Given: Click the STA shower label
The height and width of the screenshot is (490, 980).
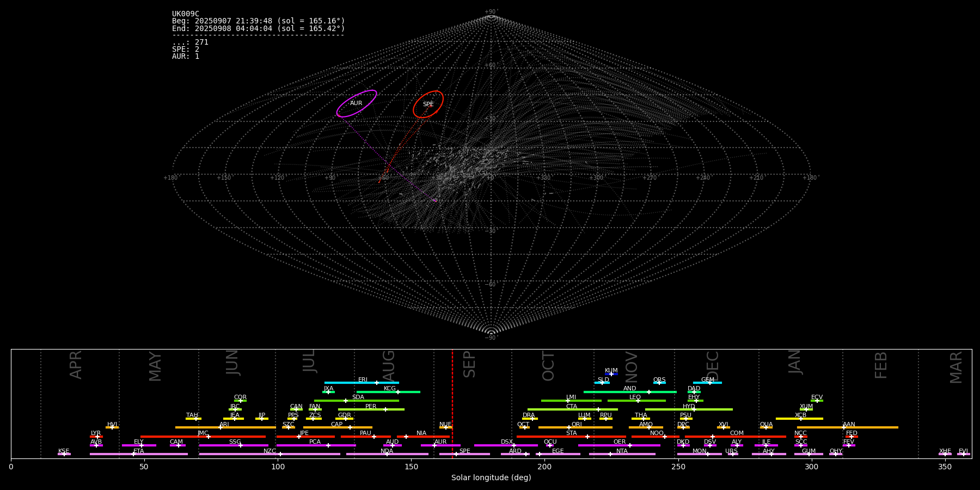Looking at the screenshot, I should 572,433.
